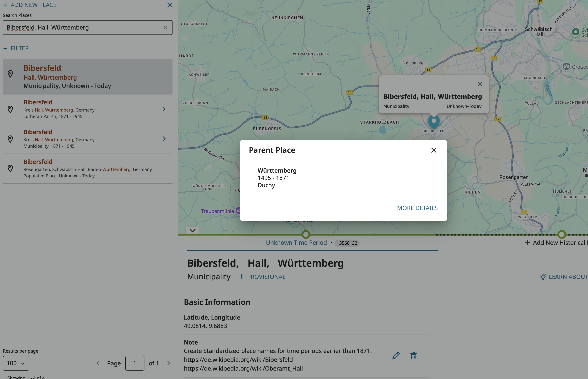Open the Filter options
This screenshot has height=379, width=588.
[16, 48]
